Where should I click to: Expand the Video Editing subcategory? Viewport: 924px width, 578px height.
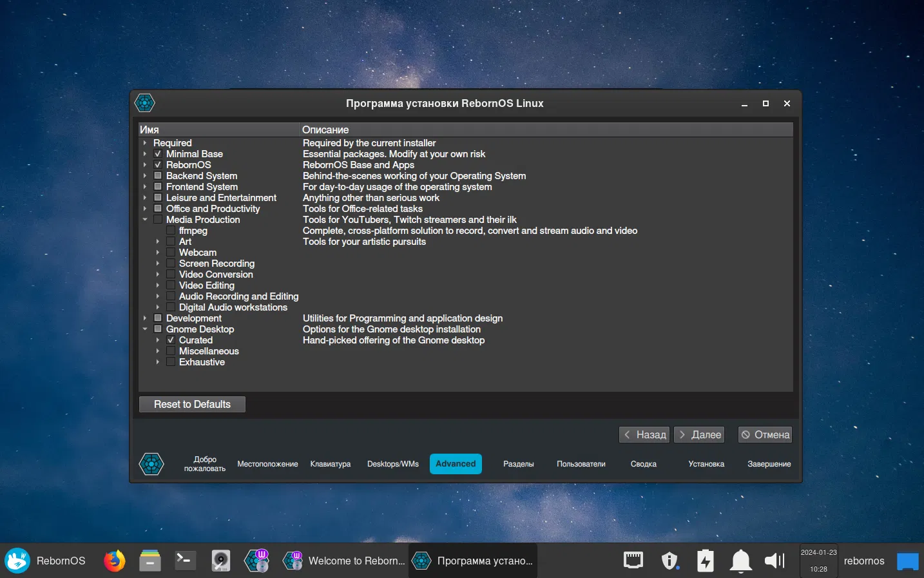tap(158, 285)
